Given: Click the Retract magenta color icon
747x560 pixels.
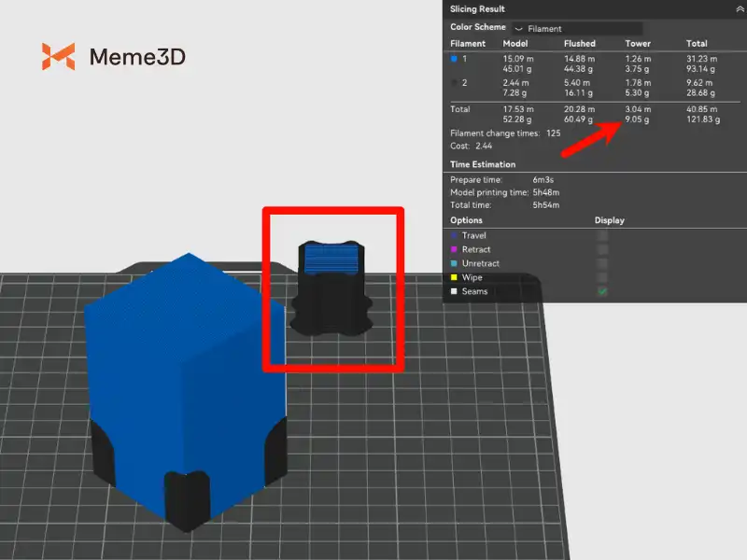Looking at the screenshot, I should pyautogui.click(x=454, y=250).
